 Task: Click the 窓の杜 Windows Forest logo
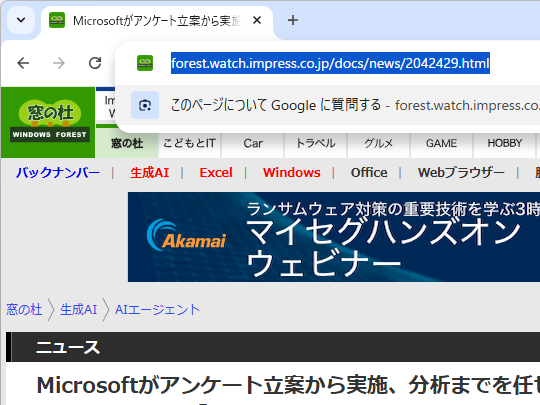[48, 122]
